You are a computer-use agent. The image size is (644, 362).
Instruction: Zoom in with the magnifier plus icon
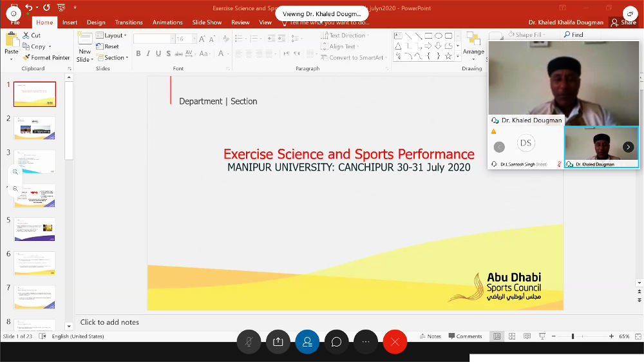click(15, 172)
